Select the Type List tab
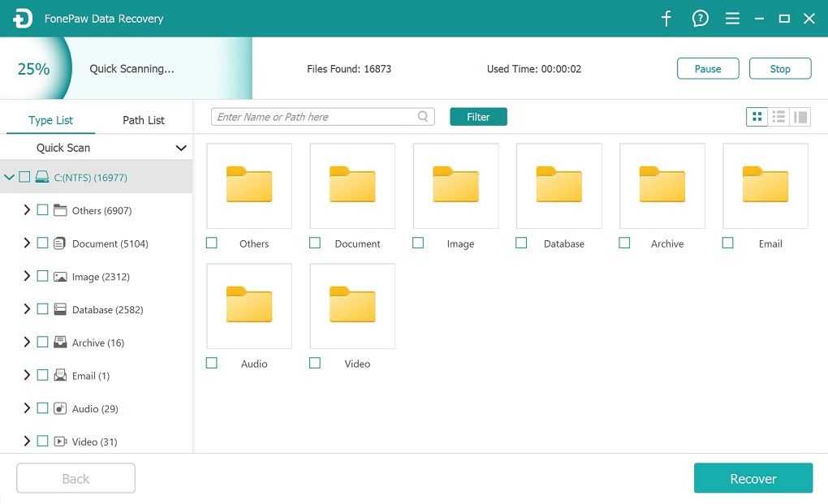Image resolution: width=828 pixels, height=504 pixels. click(50, 119)
